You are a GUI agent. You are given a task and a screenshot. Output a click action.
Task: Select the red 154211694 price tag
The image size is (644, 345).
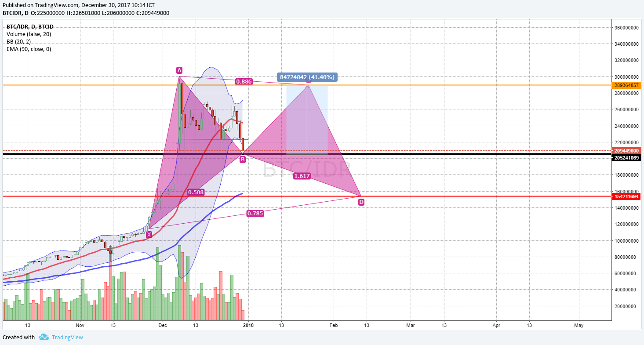click(x=626, y=196)
